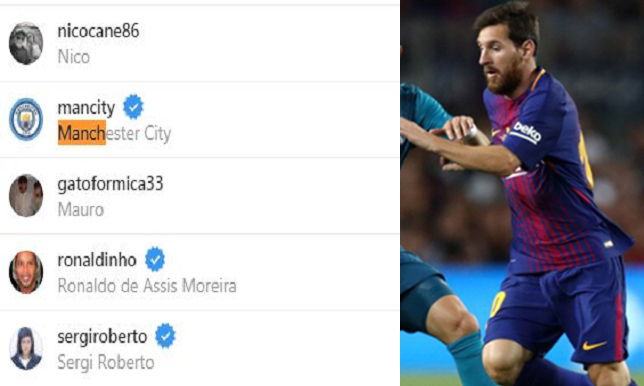Image resolution: width=644 pixels, height=386 pixels.
Task: Open gatoformica33 profile avatar
Action: 26,195
